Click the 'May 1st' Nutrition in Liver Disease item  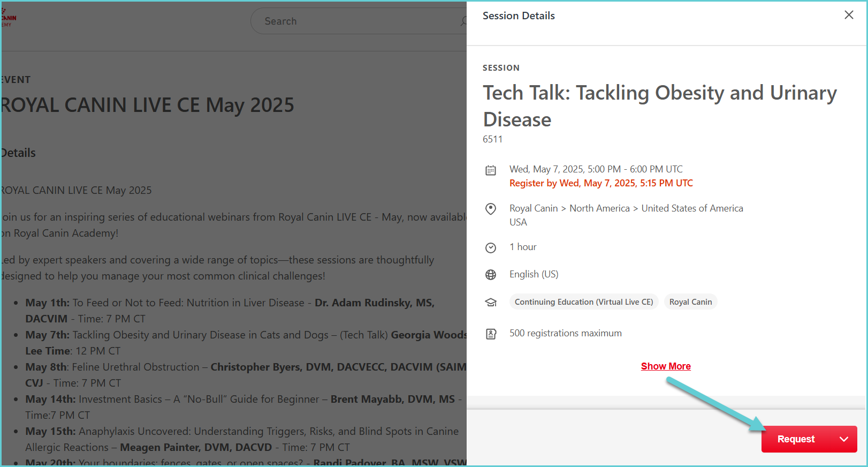click(230, 311)
